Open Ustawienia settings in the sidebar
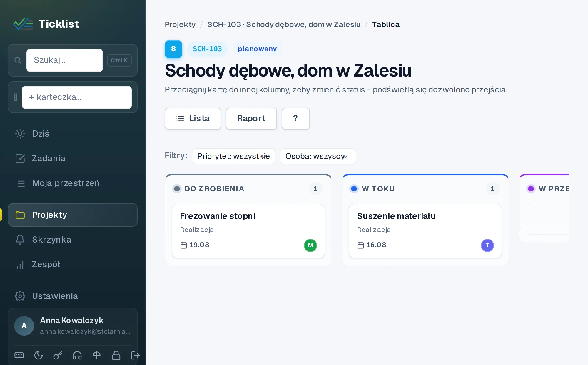Image resolution: width=588 pixels, height=365 pixels. 73,296
